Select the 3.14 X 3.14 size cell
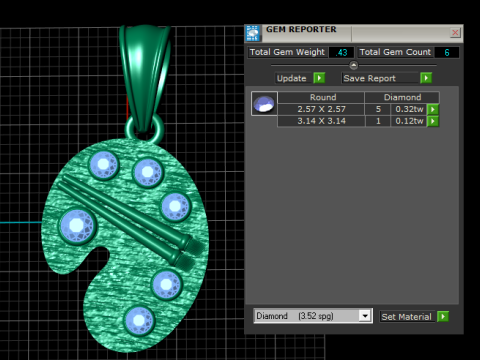This screenshot has width=480, height=360. coord(321,121)
